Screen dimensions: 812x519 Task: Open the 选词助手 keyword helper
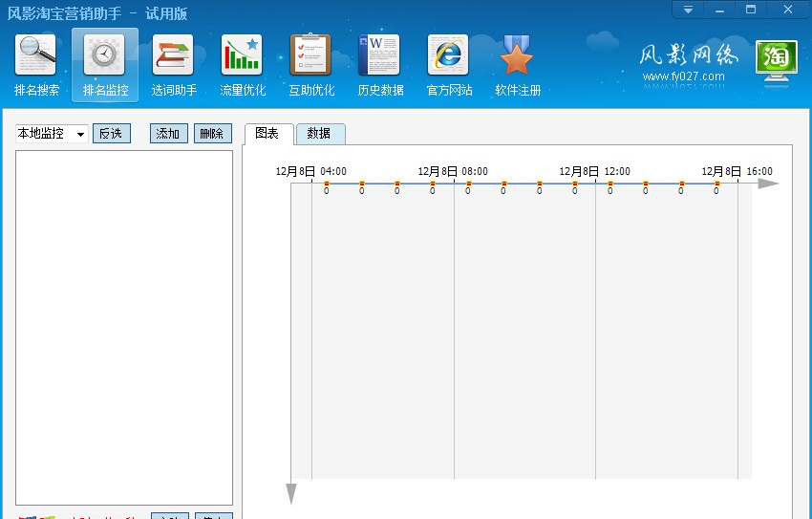[x=174, y=65]
